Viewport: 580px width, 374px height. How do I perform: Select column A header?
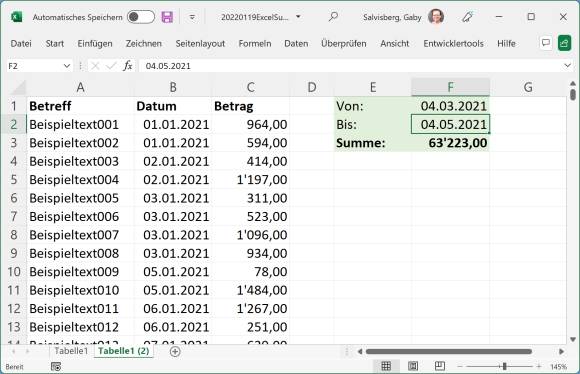[80, 87]
